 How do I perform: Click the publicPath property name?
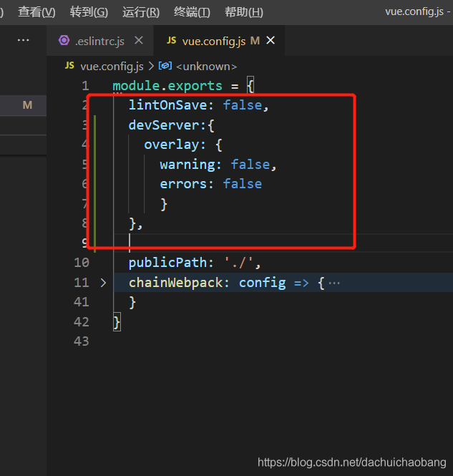[167, 263]
